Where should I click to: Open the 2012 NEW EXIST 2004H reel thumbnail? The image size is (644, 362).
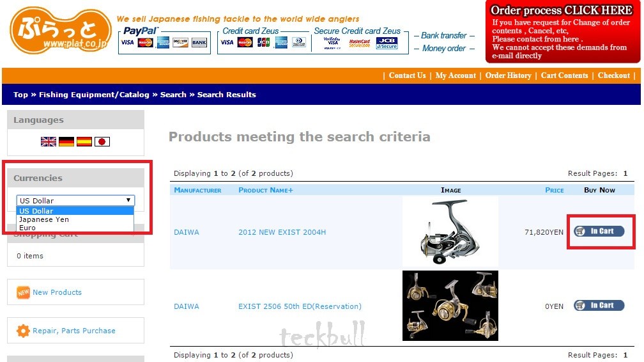(x=450, y=232)
